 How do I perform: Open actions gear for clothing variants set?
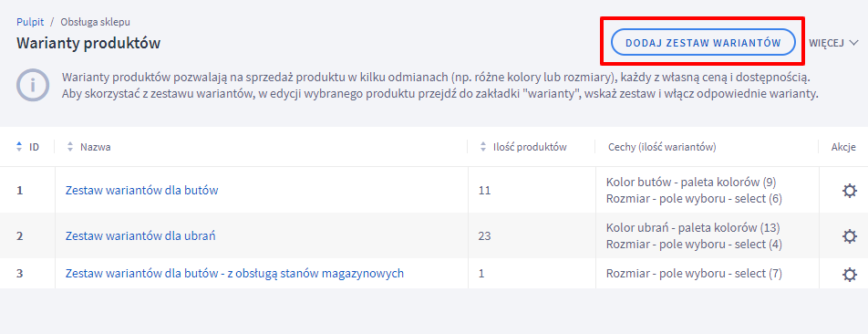pos(849,236)
